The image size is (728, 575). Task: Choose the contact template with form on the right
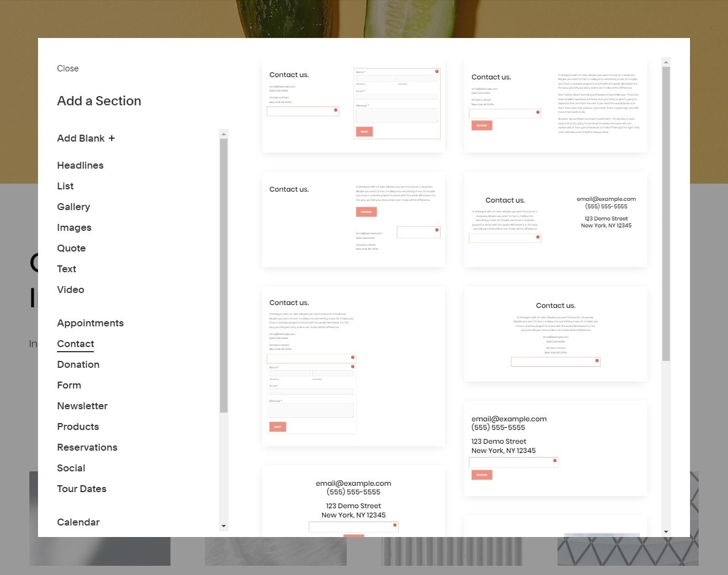(354, 104)
